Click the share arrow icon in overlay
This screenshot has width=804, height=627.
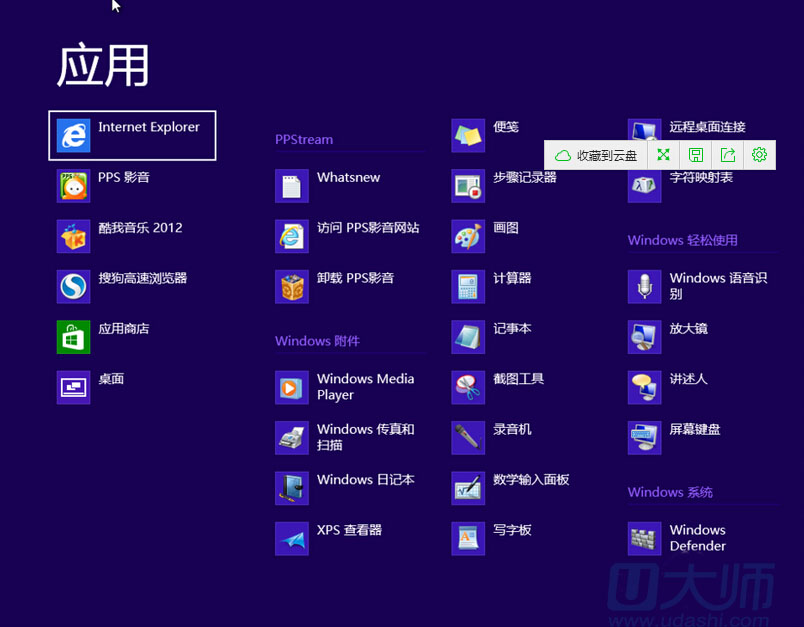(x=727, y=155)
